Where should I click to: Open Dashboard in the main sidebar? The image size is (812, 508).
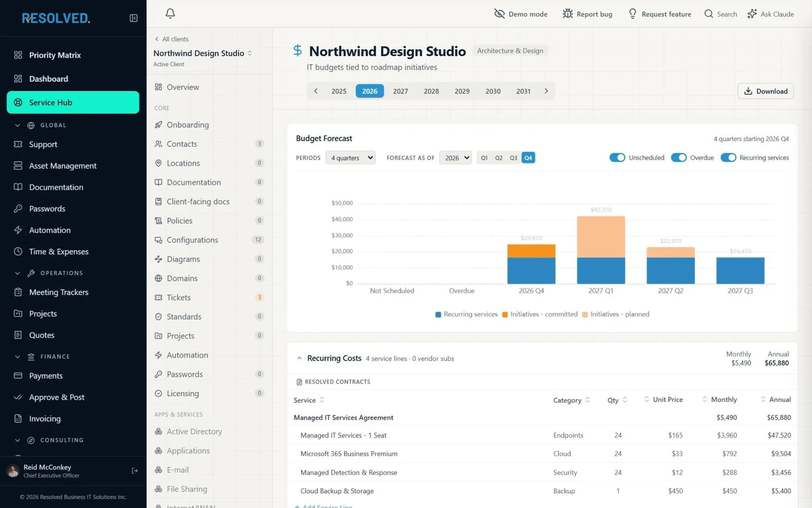tap(73, 79)
